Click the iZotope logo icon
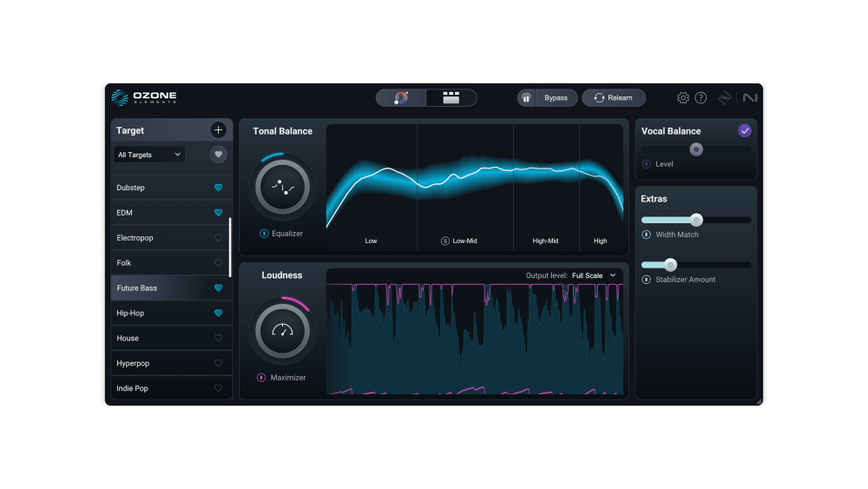 725,98
